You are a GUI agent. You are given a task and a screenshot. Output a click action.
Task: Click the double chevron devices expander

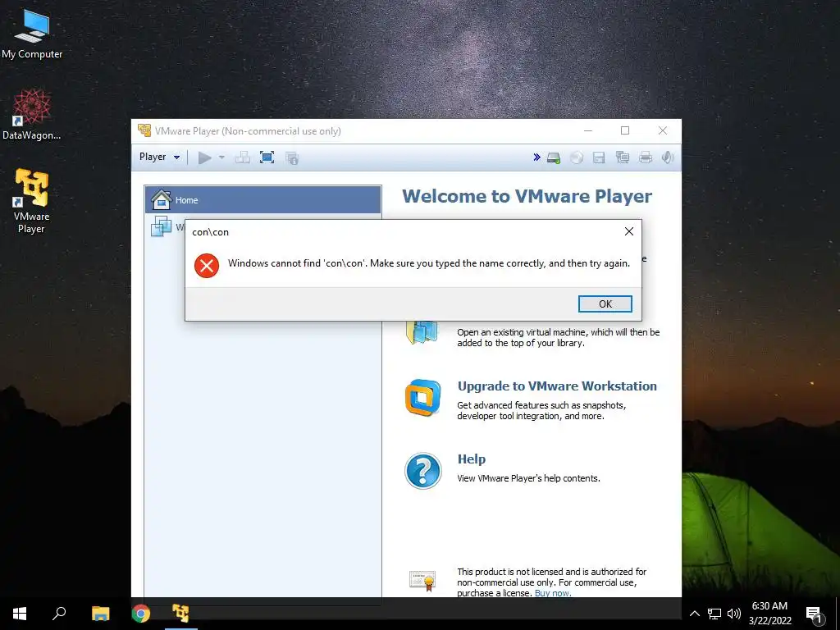pos(536,157)
